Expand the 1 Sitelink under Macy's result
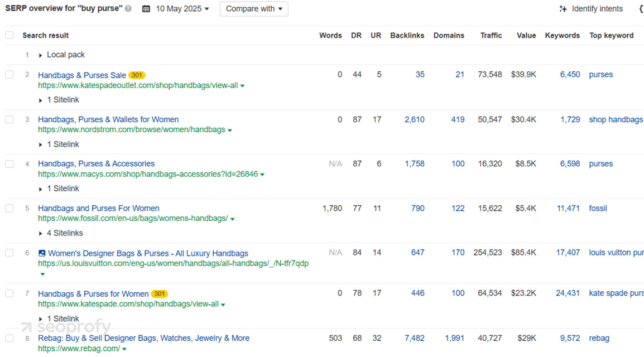Viewport: 644px width, 357px height. [40, 189]
